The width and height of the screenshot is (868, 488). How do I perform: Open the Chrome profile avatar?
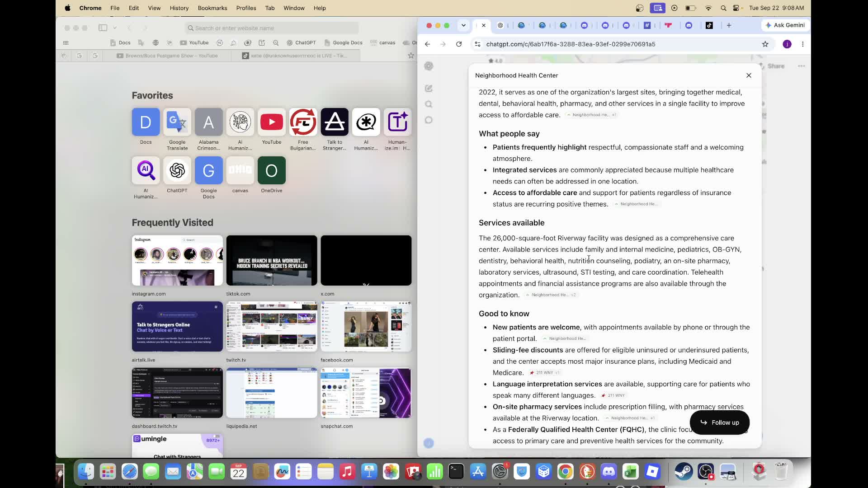[787, 44]
